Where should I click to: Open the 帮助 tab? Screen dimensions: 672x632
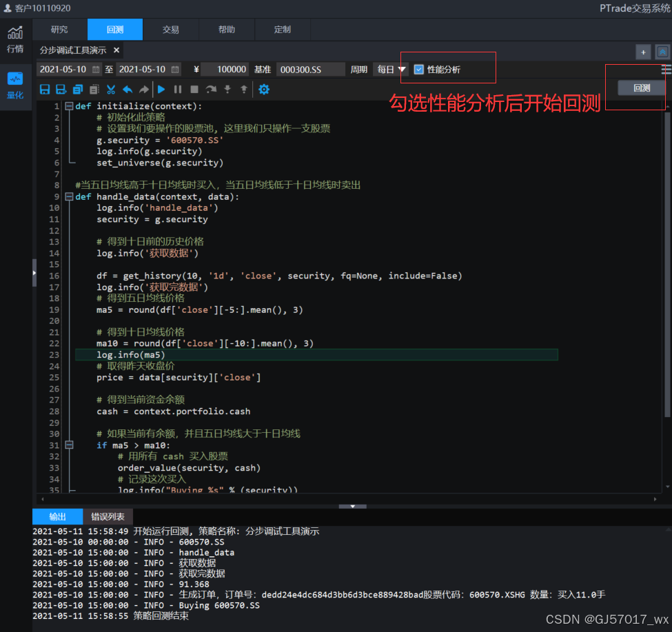point(227,29)
